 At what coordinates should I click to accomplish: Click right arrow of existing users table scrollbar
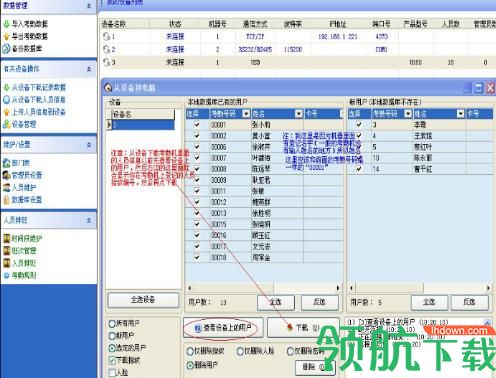tap(338, 288)
